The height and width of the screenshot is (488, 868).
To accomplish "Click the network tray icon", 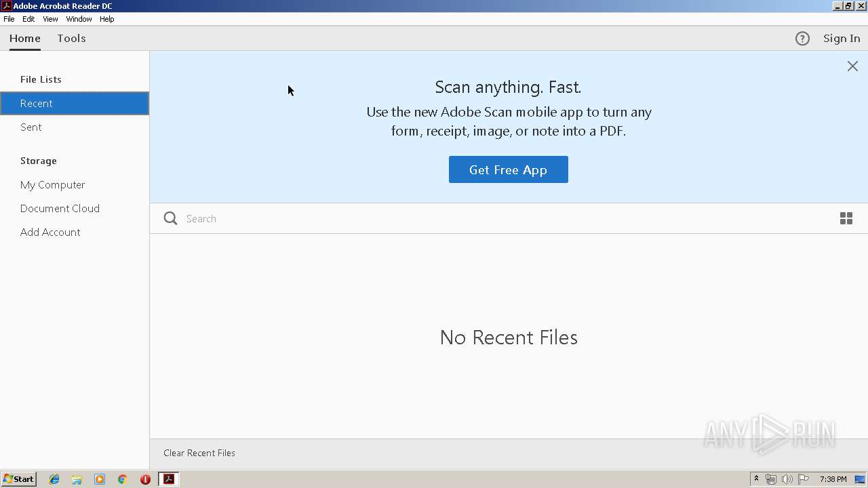I will coord(771,479).
